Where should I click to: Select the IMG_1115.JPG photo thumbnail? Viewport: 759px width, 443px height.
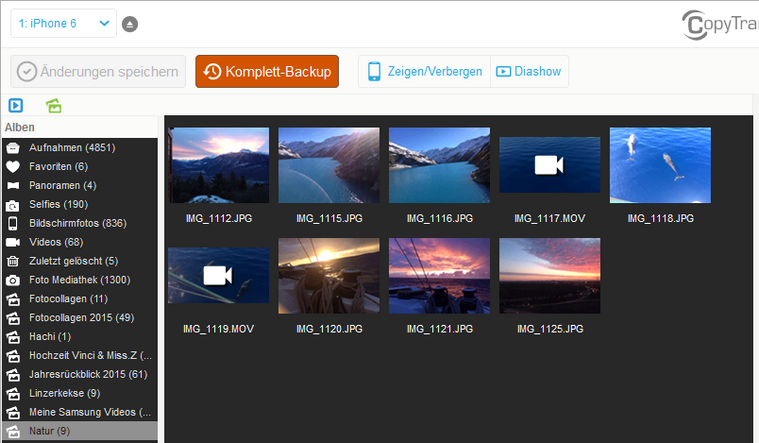coord(329,165)
